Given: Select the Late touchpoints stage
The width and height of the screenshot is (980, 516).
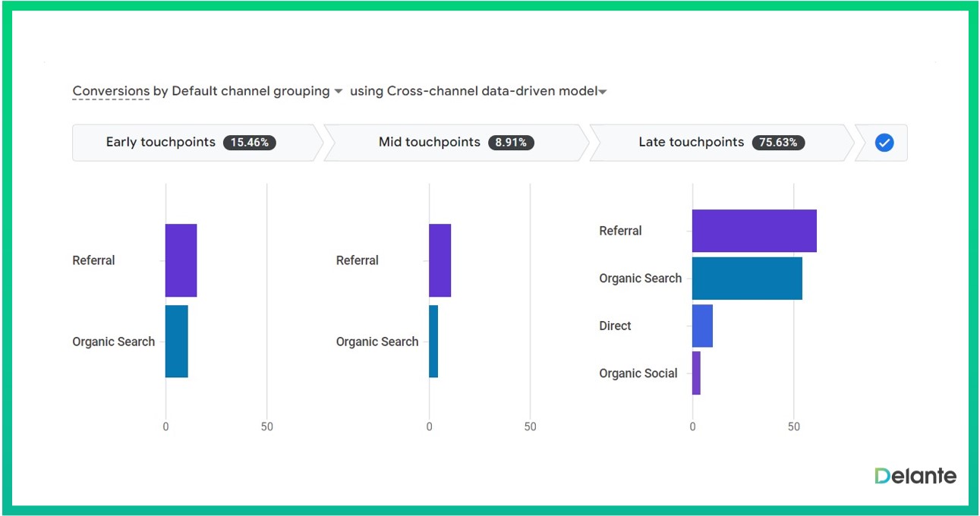Looking at the screenshot, I should [691, 143].
